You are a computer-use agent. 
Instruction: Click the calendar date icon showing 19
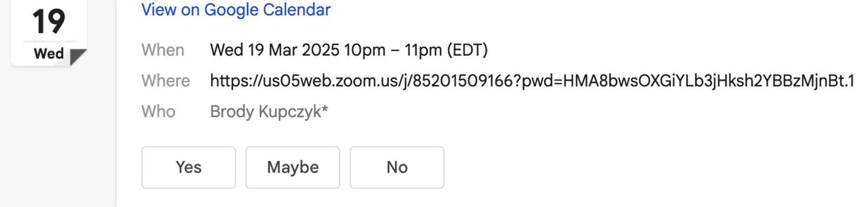[x=49, y=32]
